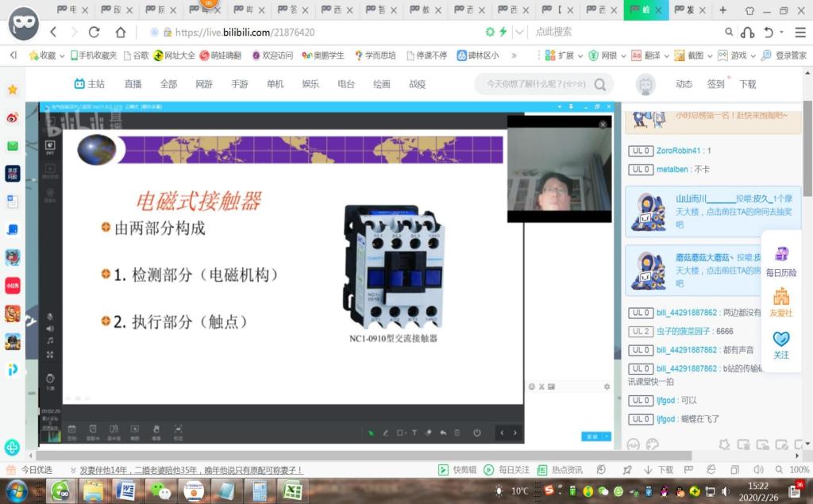The height and width of the screenshot is (504, 813).
Task: Click the power icon in classroom toolbar
Action: (x=477, y=433)
